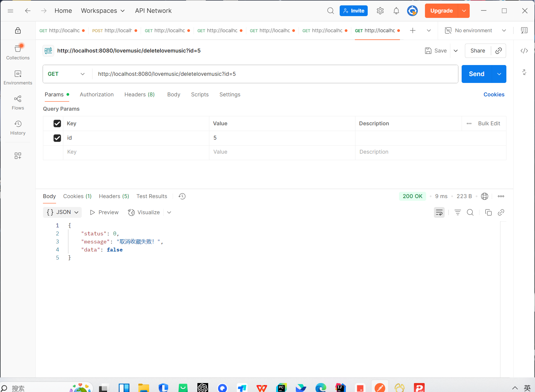
Task: Open Collections in the sidebar
Action: [18, 52]
